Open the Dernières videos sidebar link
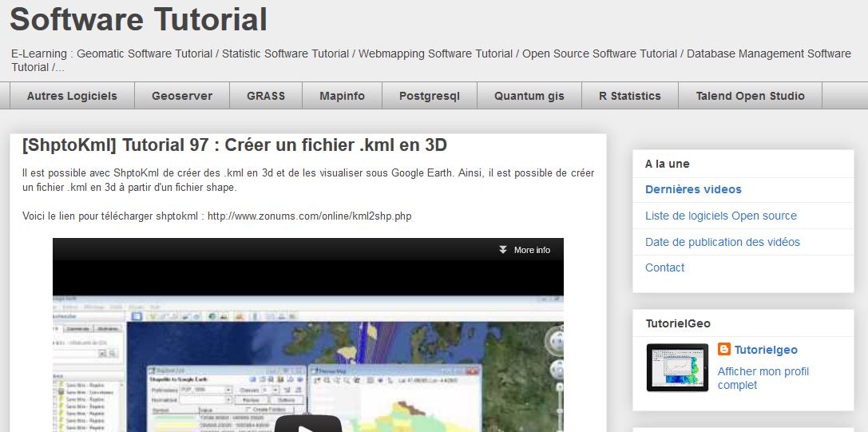 coord(693,189)
